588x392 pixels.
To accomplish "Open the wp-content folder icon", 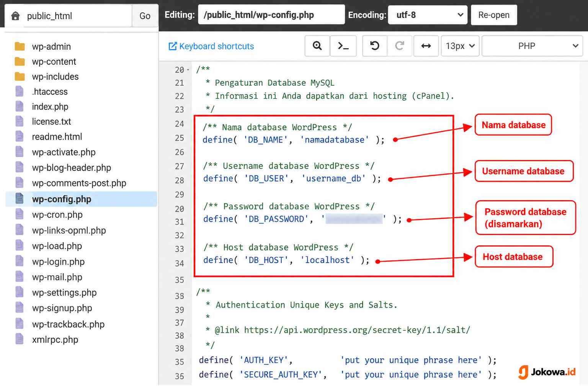I will tap(20, 62).
